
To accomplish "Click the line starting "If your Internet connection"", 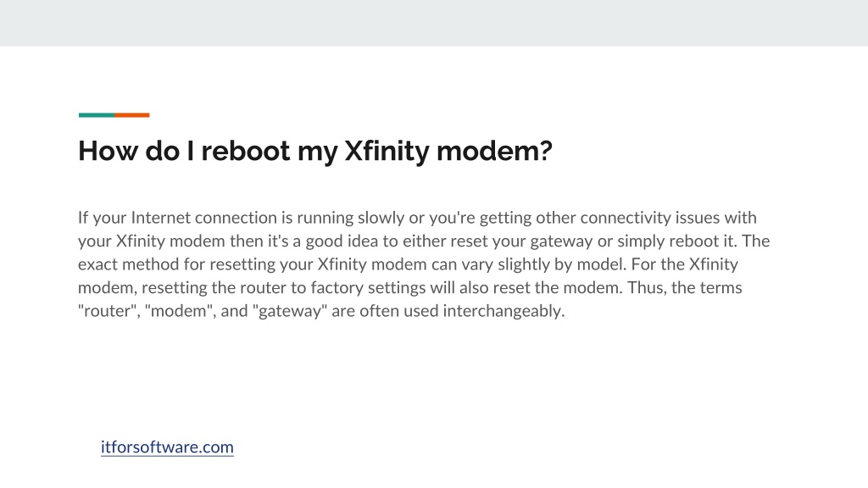I will click(x=417, y=218).
